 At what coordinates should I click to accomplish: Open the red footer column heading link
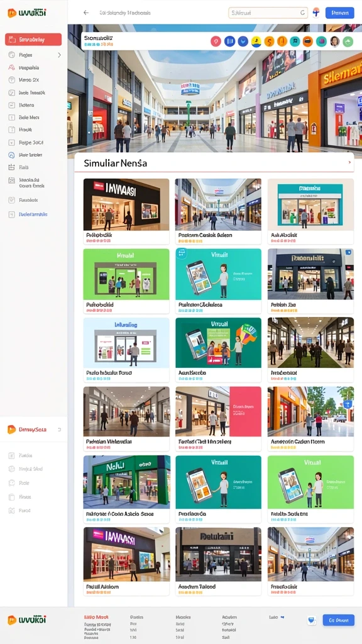coord(96,617)
